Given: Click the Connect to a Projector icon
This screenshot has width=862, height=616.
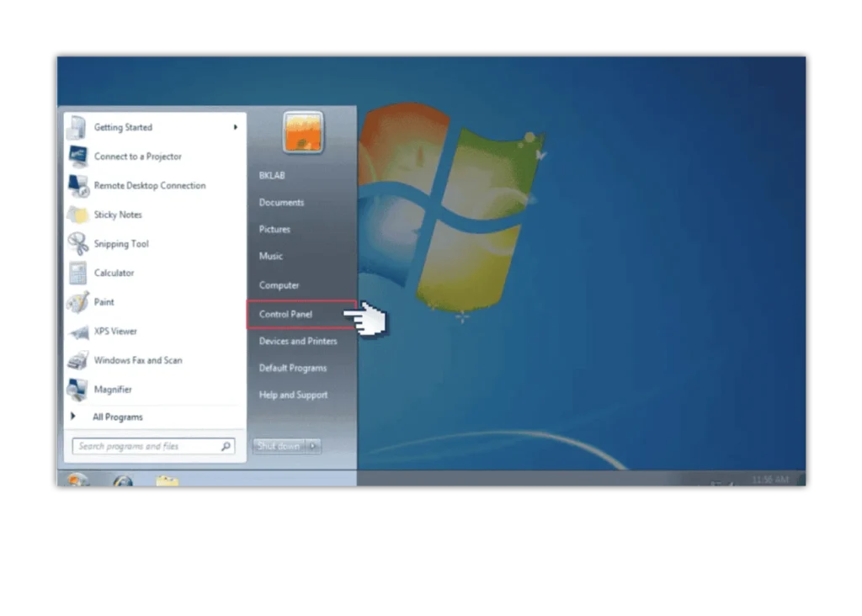Looking at the screenshot, I should pyautogui.click(x=77, y=157).
